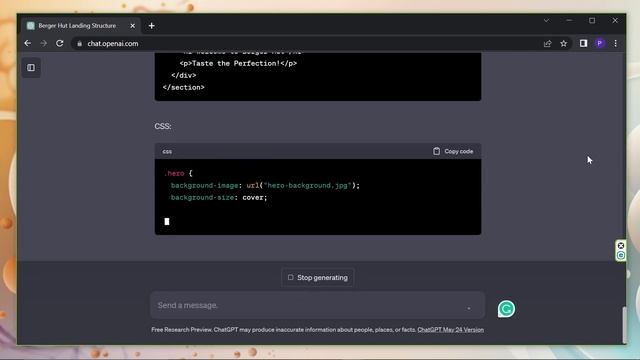
Task: Share this page via share icon
Action: 548,44
